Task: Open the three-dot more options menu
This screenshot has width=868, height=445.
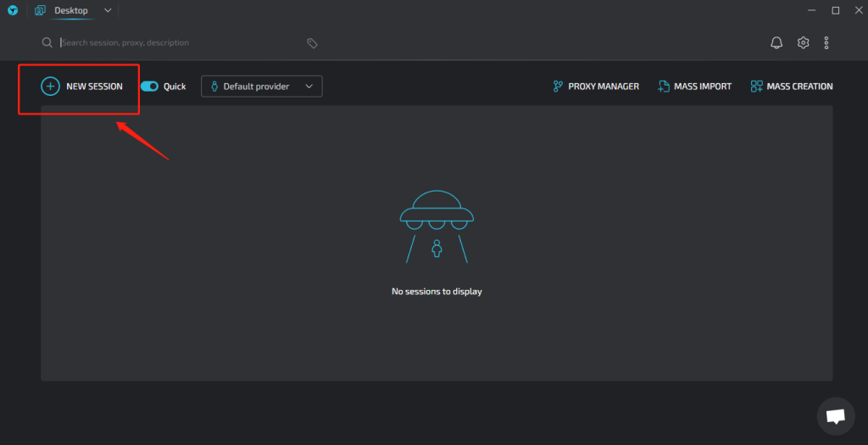Action: point(826,42)
